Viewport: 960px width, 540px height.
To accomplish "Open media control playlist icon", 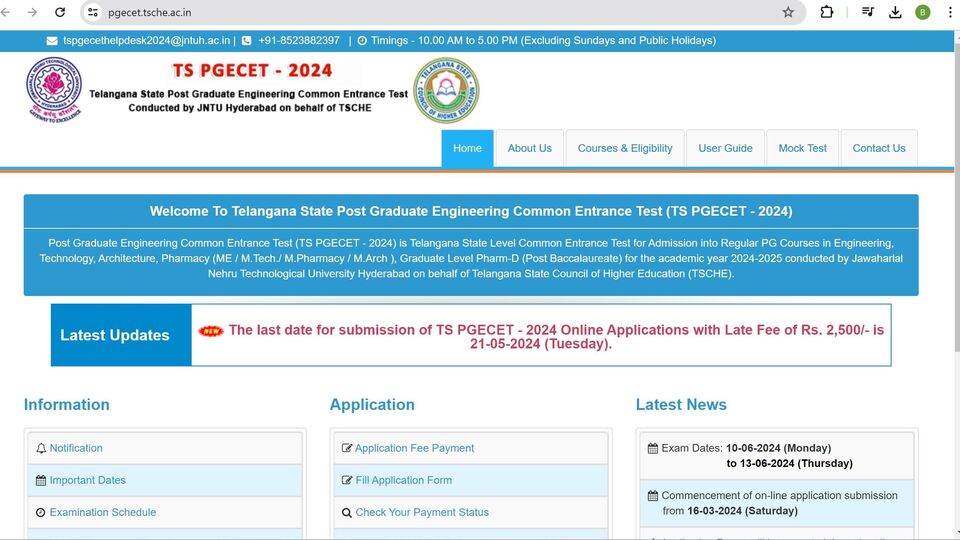I will pos(868,12).
